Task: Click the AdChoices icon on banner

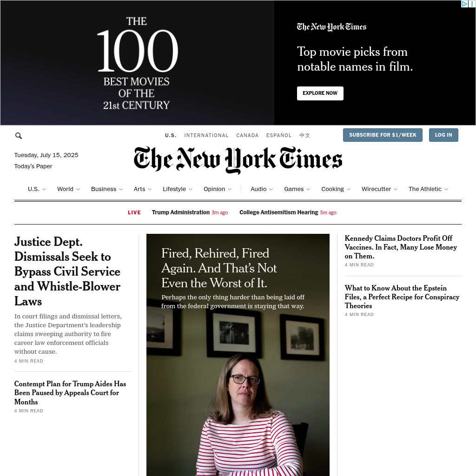Action: (464, 4)
